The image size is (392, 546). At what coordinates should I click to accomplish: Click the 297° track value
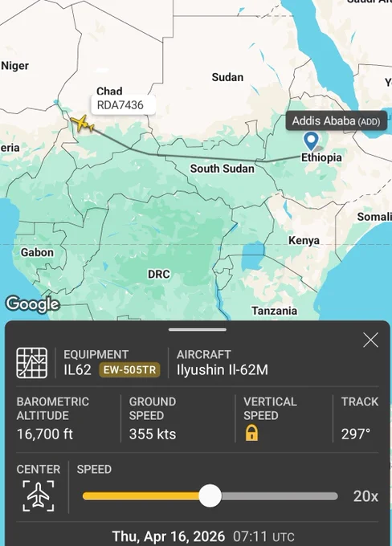355,434
